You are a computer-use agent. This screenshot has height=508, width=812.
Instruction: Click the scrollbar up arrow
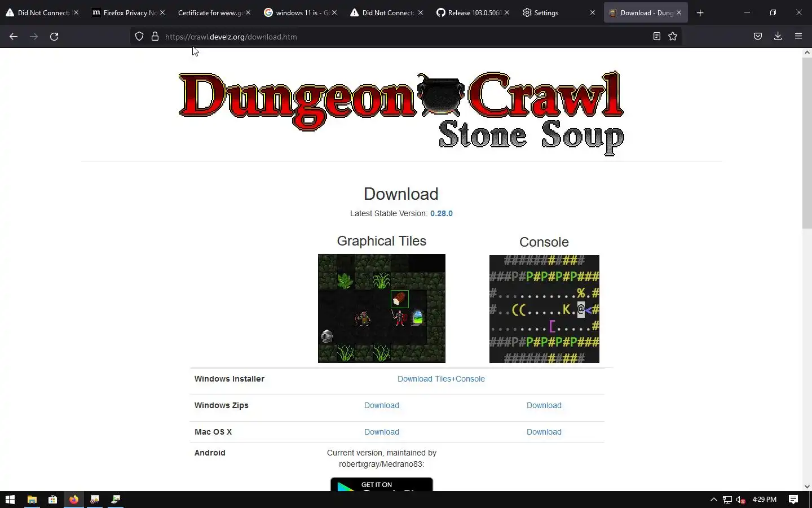807,52
